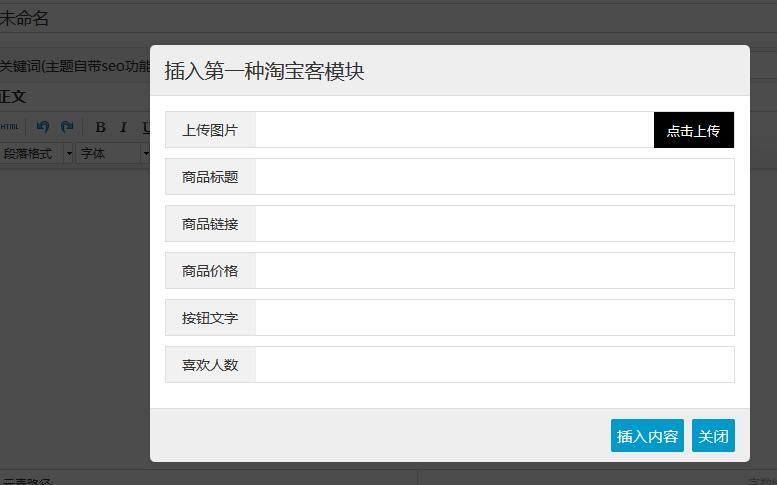
Task: Click the 喜欢人数 label
Action: [x=210, y=365]
